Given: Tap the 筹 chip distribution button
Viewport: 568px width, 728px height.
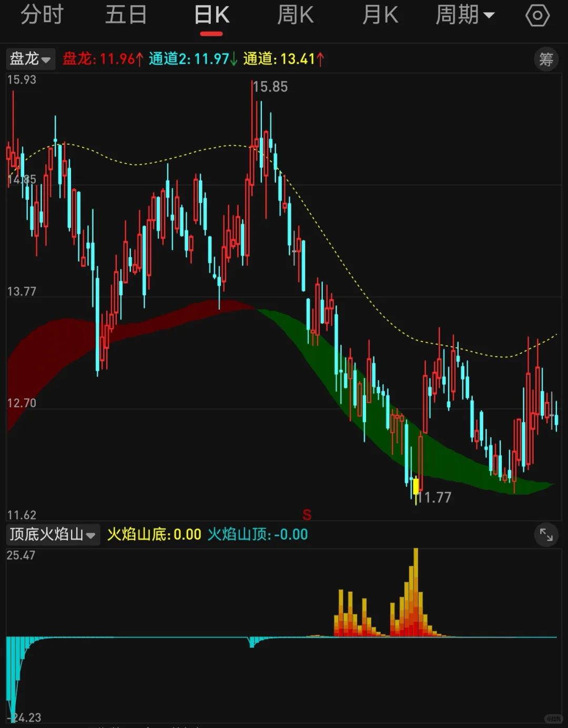Looking at the screenshot, I should pos(546,59).
